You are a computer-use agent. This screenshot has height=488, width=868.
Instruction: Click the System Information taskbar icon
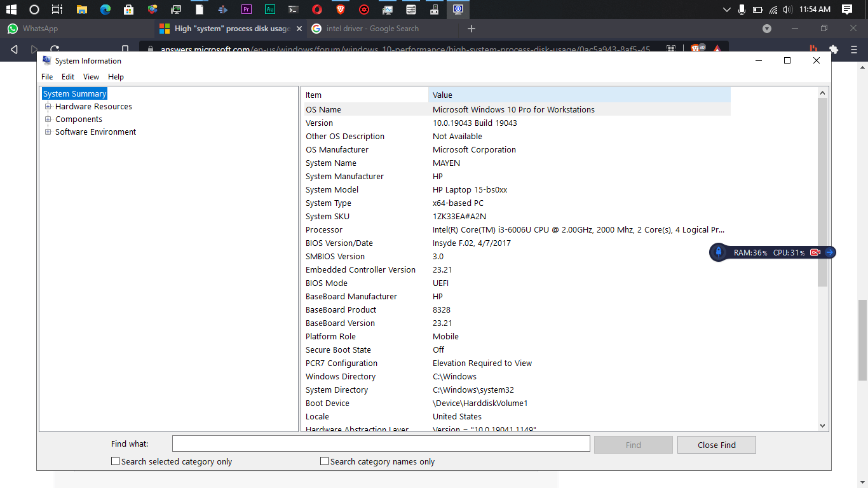(x=458, y=10)
